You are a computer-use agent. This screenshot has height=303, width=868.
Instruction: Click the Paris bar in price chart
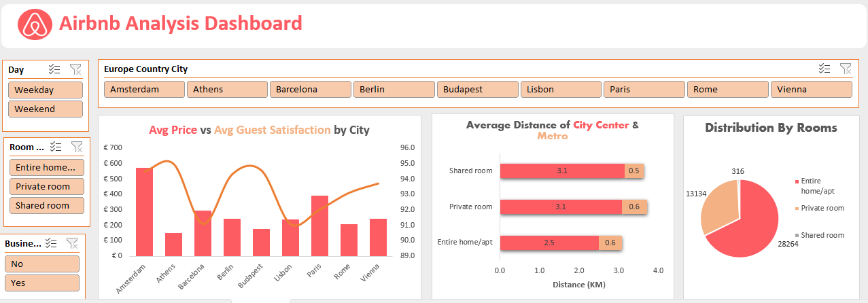[319, 226]
